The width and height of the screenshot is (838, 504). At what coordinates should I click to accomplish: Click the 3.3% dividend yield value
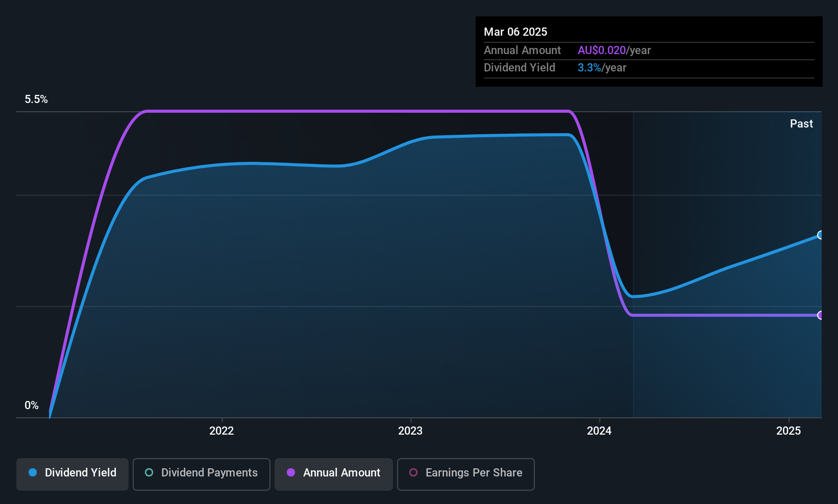(x=589, y=68)
